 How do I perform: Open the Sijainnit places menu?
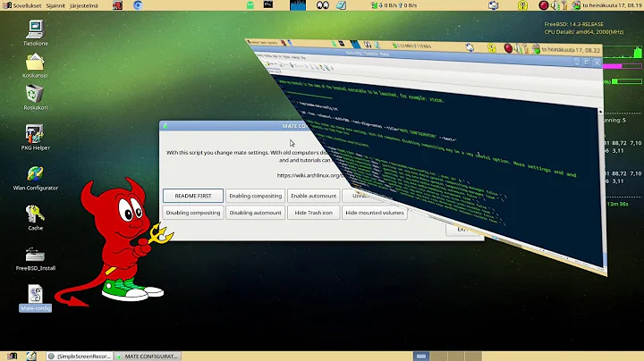(55, 5)
